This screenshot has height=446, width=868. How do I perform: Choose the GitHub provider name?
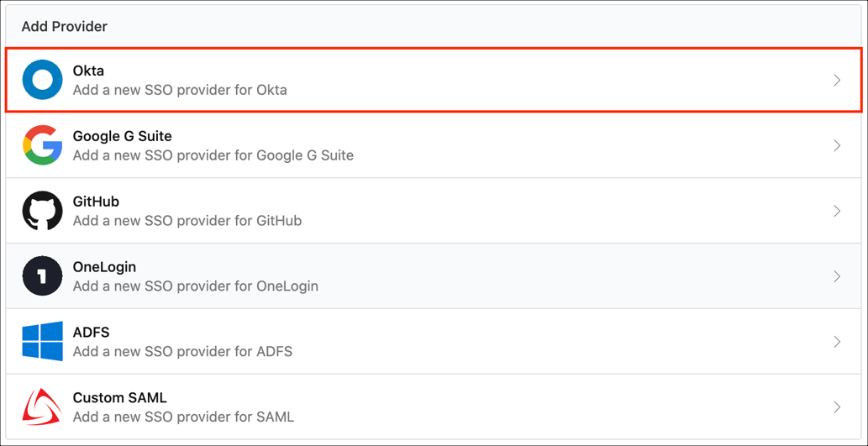click(96, 202)
